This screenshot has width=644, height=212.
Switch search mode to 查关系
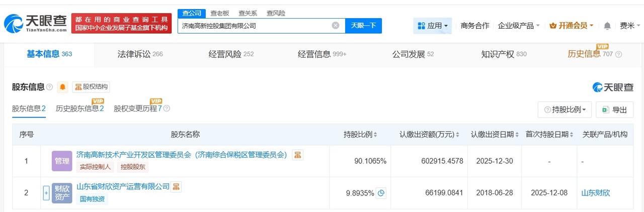[x=248, y=13]
